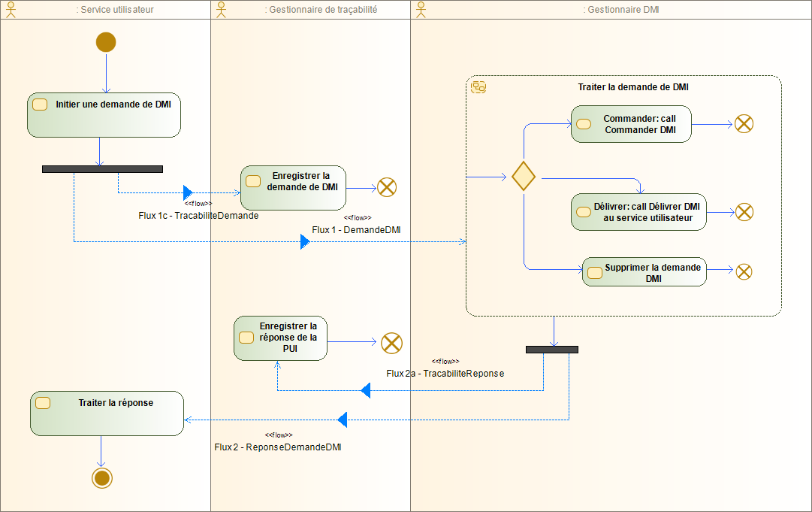Select the join bar under Traiter la demande de DMI
The height and width of the screenshot is (512, 812).
[x=552, y=349]
